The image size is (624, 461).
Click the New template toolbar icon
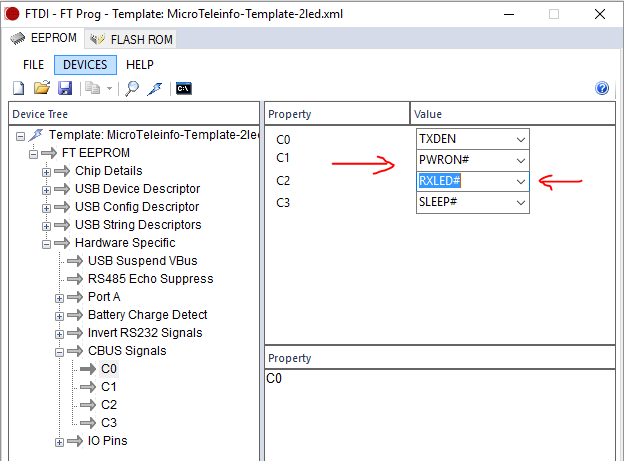tap(19, 88)
